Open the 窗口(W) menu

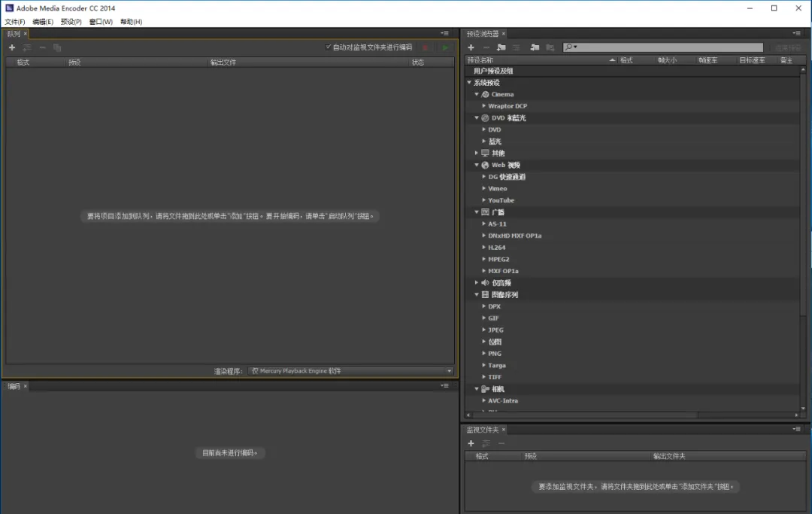tap(101, 22)
